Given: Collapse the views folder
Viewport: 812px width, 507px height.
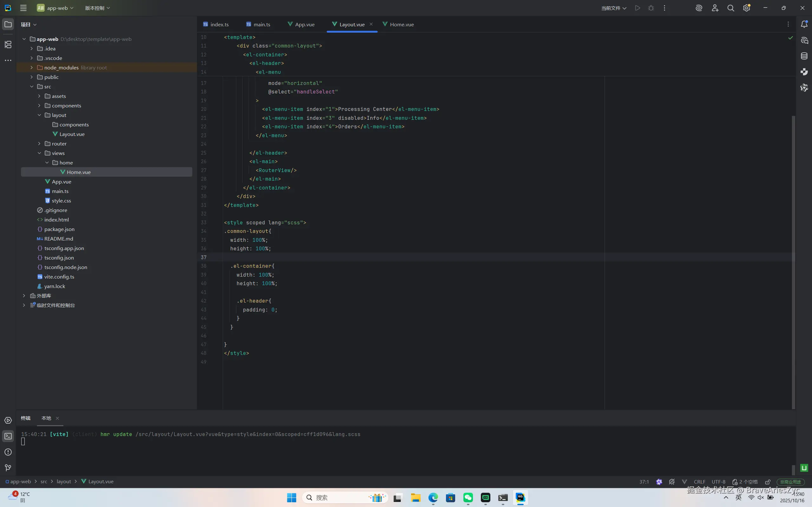Looking at the screenshot, I should tap(39, 153).
